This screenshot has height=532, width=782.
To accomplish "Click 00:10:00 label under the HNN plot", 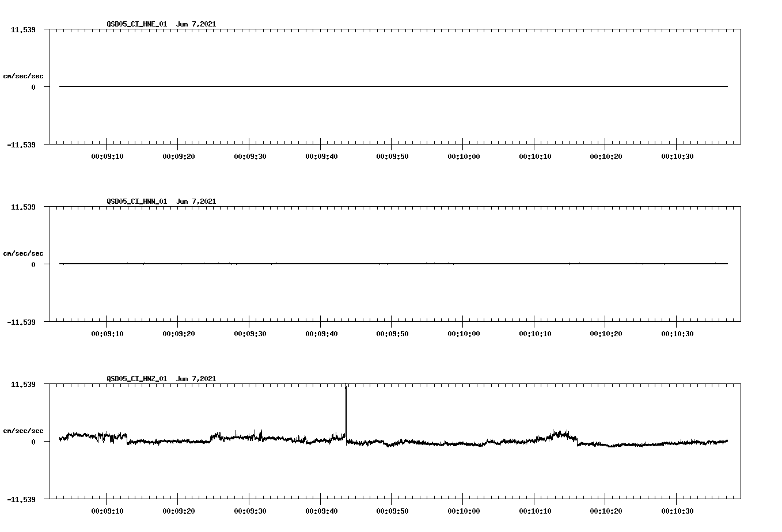I will click(x=464, y=334).
